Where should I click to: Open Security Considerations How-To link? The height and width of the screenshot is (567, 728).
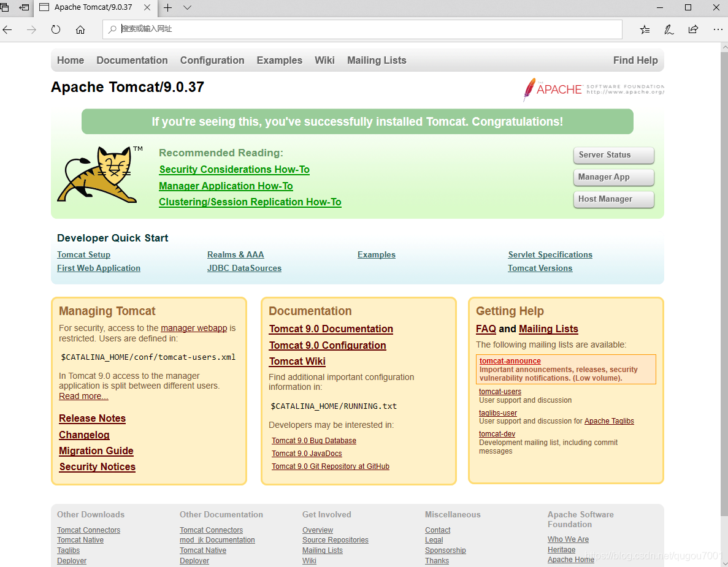point(234,169)
